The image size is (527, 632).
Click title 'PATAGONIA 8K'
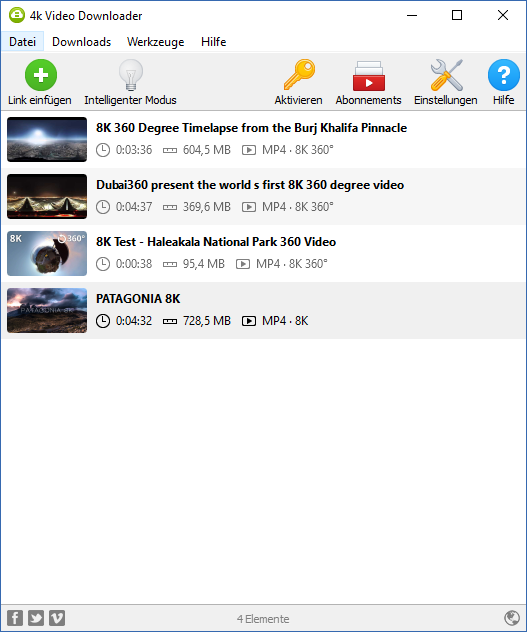tap(138, 299)
